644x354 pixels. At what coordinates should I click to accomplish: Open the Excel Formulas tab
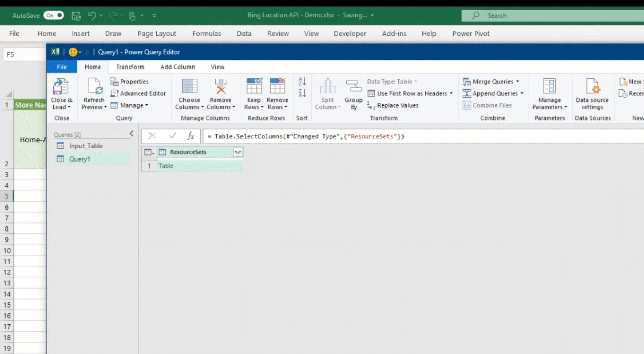point(207,33)
